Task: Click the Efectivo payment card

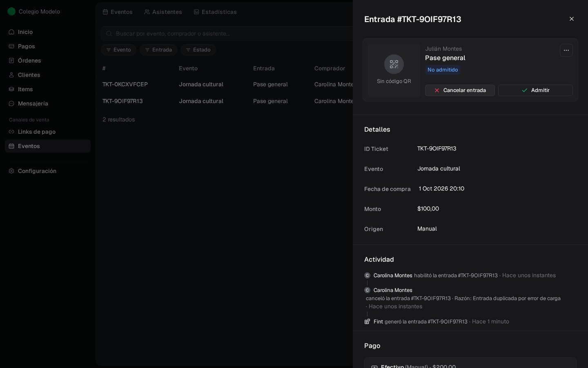Action: click(470, 363)
